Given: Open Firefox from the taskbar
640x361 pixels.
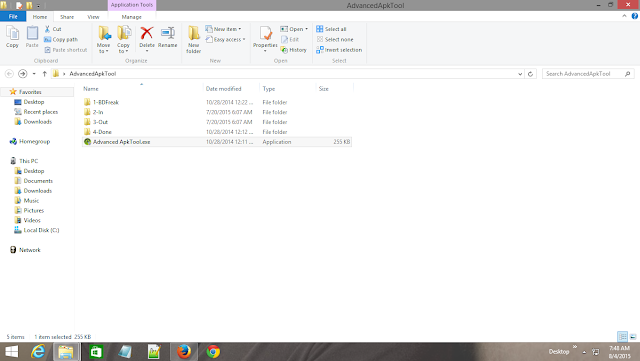Looking at the screenshot, I should (x=184, y=352).
